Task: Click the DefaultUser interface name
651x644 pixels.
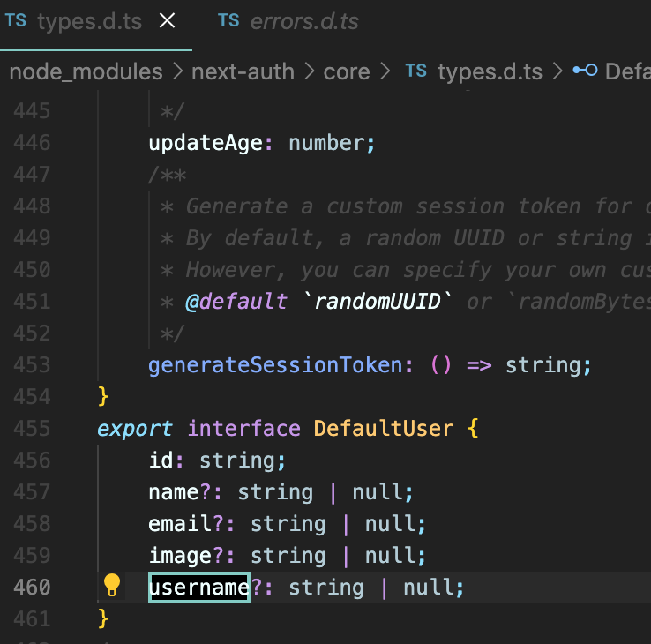Action: coord(384,429)
